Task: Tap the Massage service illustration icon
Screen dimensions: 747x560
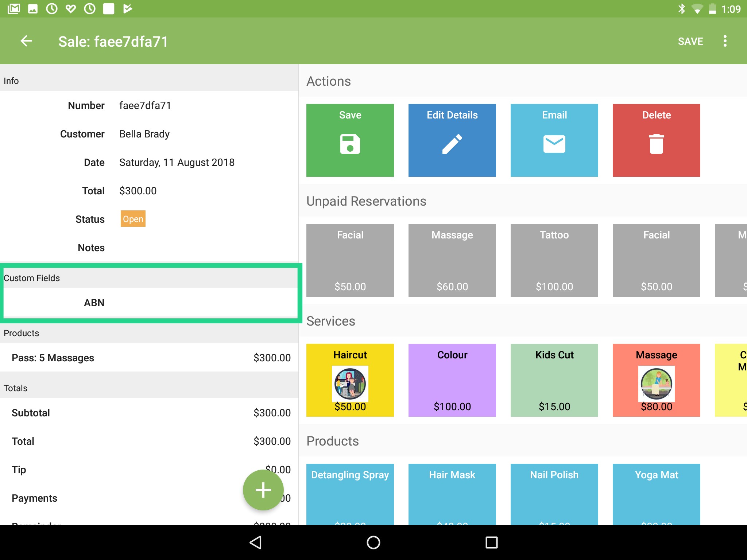Action: click(656, 384)
